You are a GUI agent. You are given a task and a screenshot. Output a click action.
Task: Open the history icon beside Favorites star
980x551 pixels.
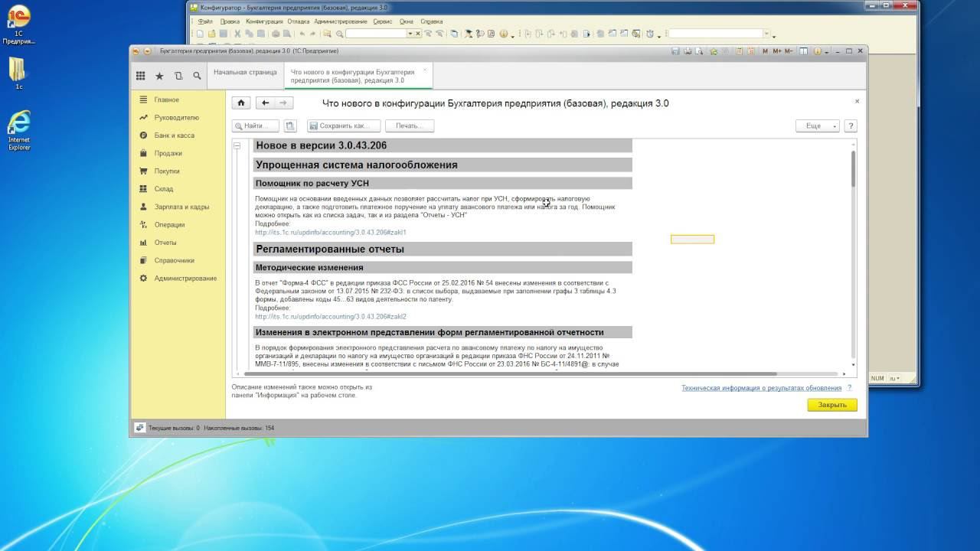coord(178,76)
